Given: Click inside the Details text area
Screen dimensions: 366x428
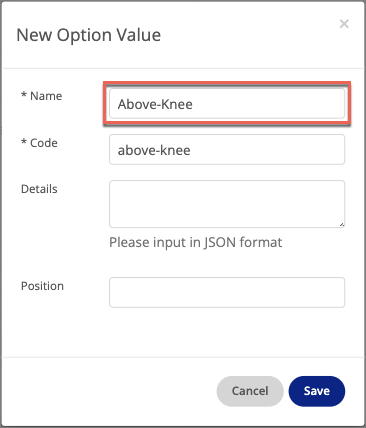Looking at the screenshot, I should (x=227, y=204).
